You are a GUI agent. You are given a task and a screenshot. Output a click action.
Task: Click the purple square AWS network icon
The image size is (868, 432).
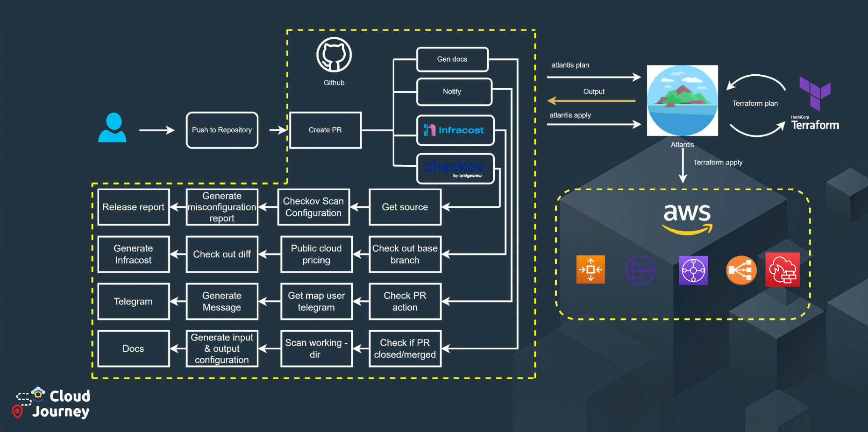(x=693, y=270)
